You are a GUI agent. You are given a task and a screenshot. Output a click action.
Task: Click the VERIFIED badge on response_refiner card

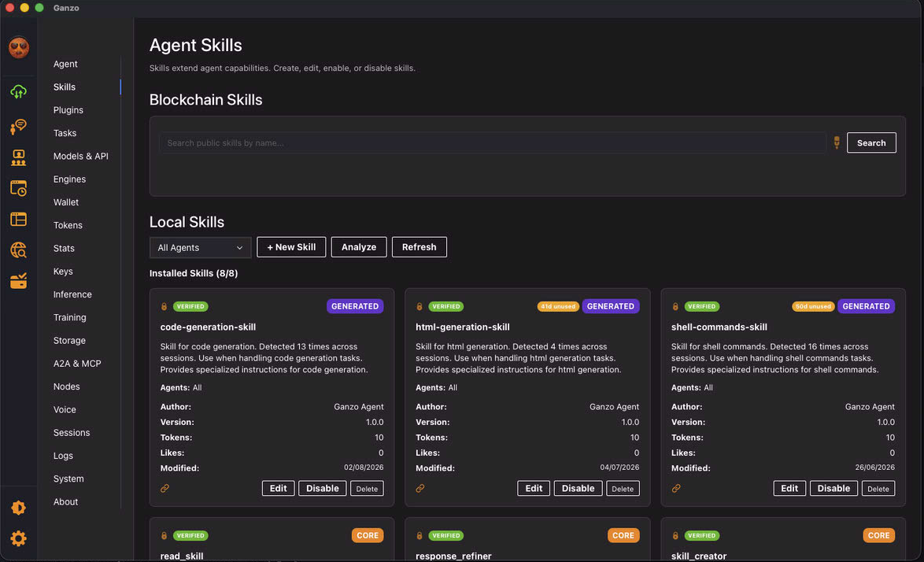[x=446, y=535]
